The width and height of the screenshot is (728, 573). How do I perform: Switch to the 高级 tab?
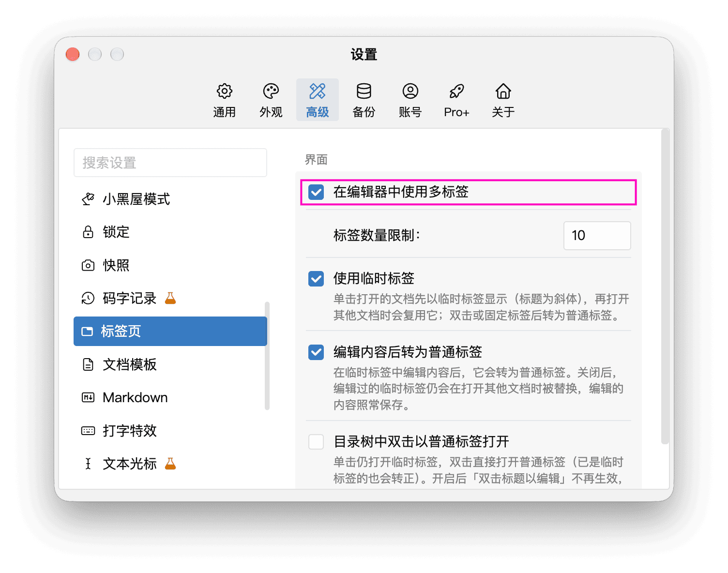tap(318, 100)
